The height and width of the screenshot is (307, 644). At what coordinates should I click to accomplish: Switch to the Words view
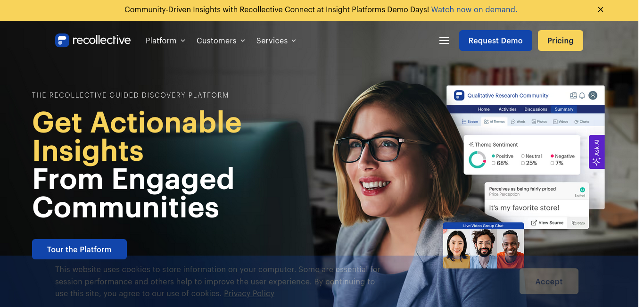pos(518,122)
